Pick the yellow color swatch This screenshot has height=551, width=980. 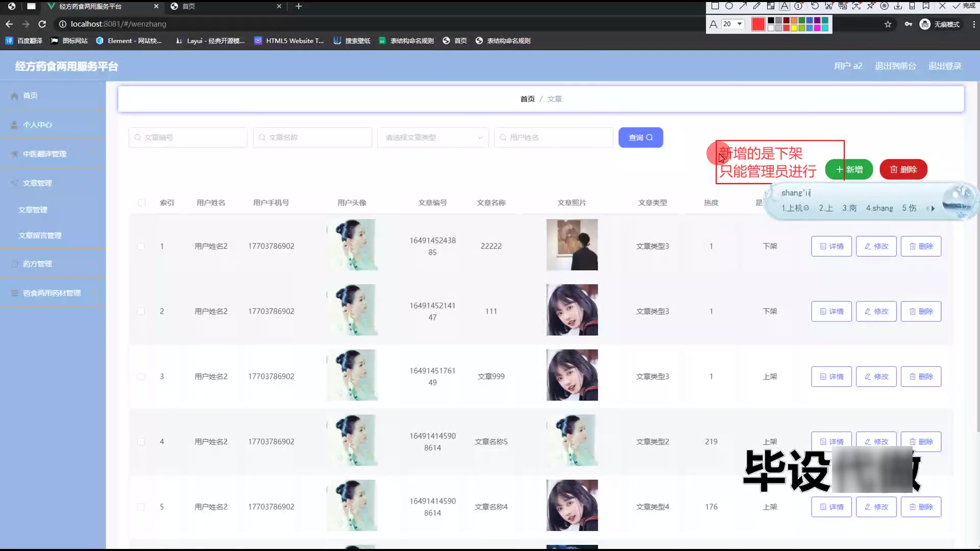(x=794, y=28)
